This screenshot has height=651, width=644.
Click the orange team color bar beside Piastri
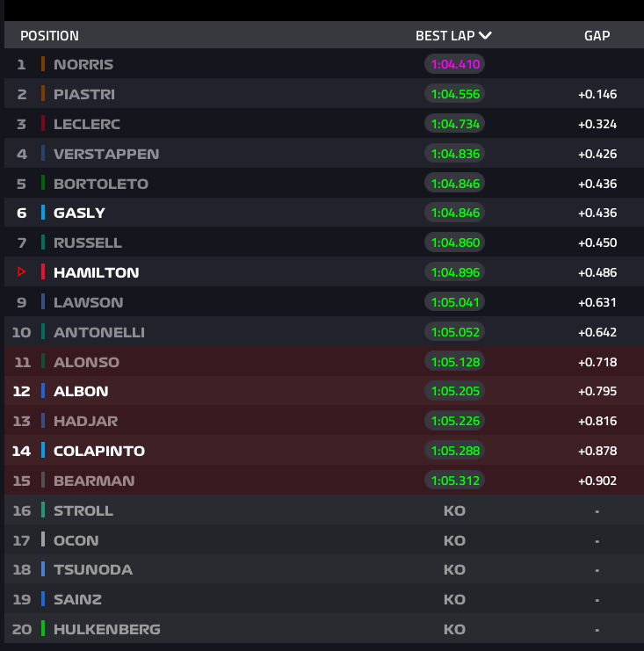pos(42,94)
